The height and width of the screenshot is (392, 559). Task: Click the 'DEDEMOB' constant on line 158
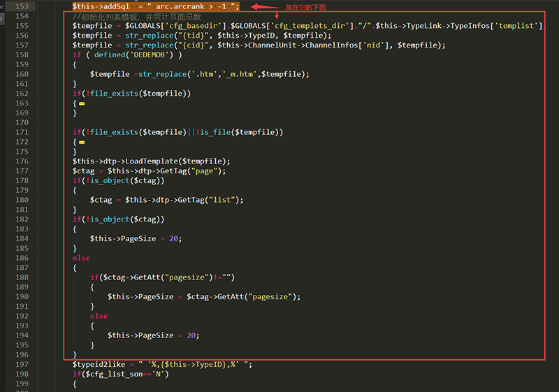pos(149,55)
